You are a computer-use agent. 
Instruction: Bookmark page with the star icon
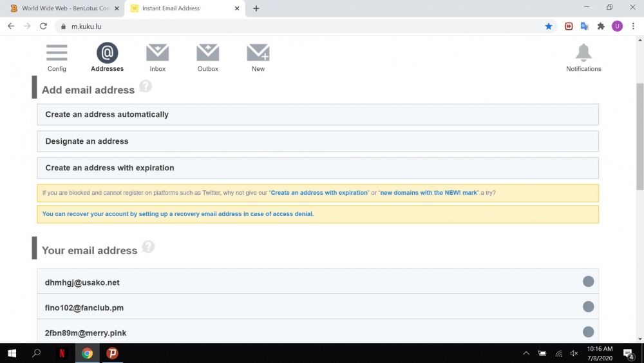pyautogui.click(x=548, y=26)
